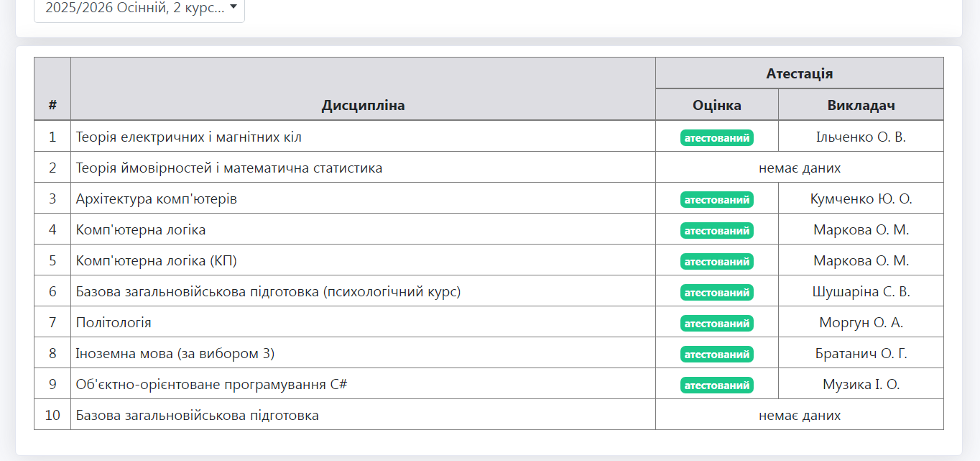Click Іноземна мова (за вибором 3)
The width and height of the screenshot is (980, 461).
175,354
